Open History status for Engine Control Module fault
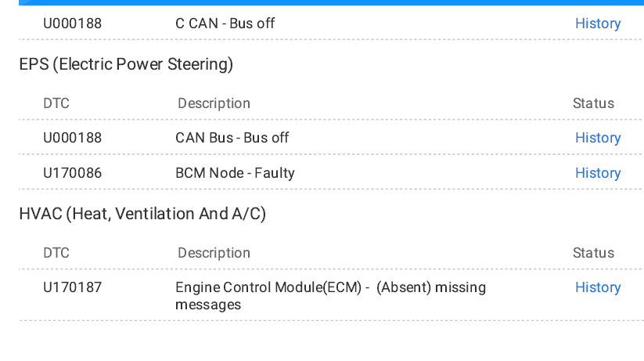The image size is (644, 361). (598, 287)
